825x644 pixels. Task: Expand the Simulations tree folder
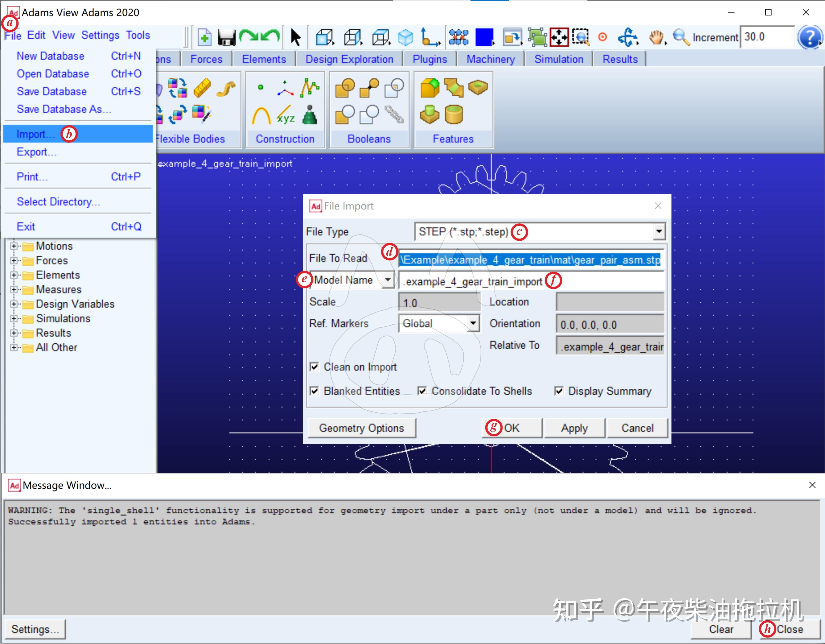click(14, 318)
